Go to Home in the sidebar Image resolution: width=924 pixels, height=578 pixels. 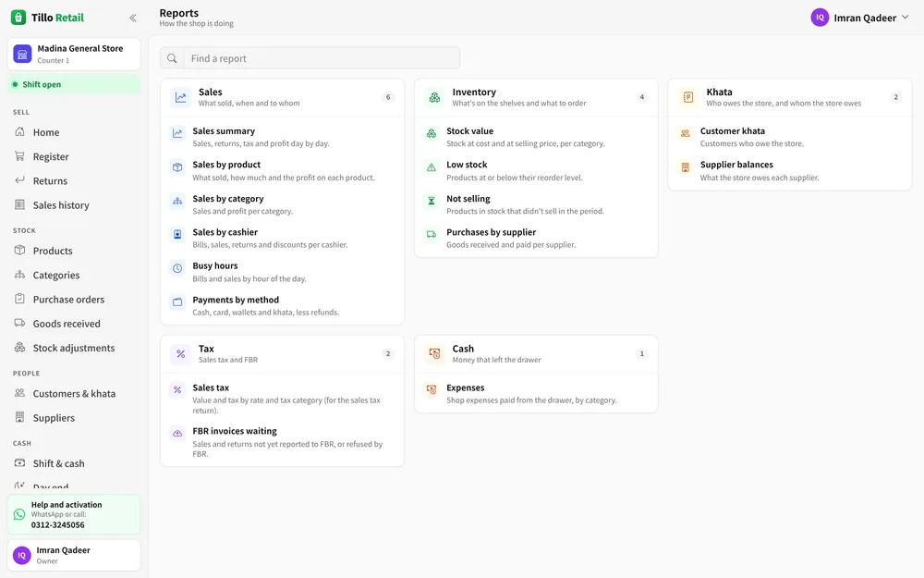click(x=74, y=132)
